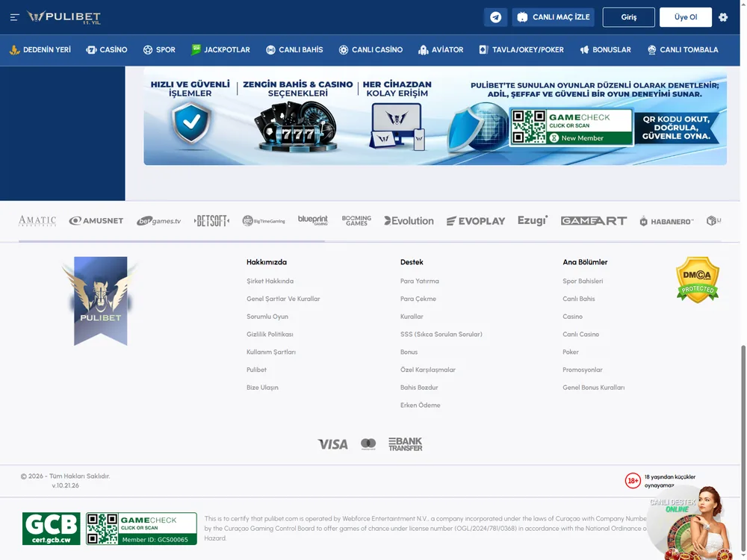Click the GameCheck QR code in banner
Screen dimensions: 747x560
tap(528, 127)
